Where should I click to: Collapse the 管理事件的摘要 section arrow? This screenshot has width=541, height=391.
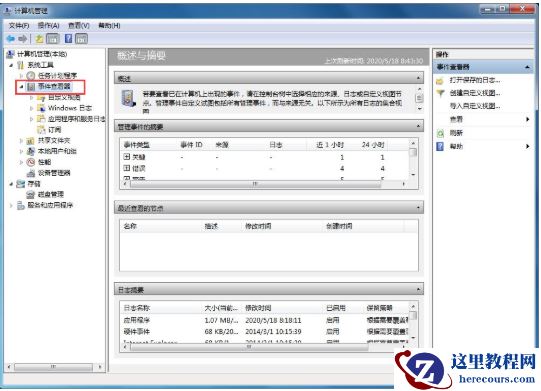click(x=418, y=126)
